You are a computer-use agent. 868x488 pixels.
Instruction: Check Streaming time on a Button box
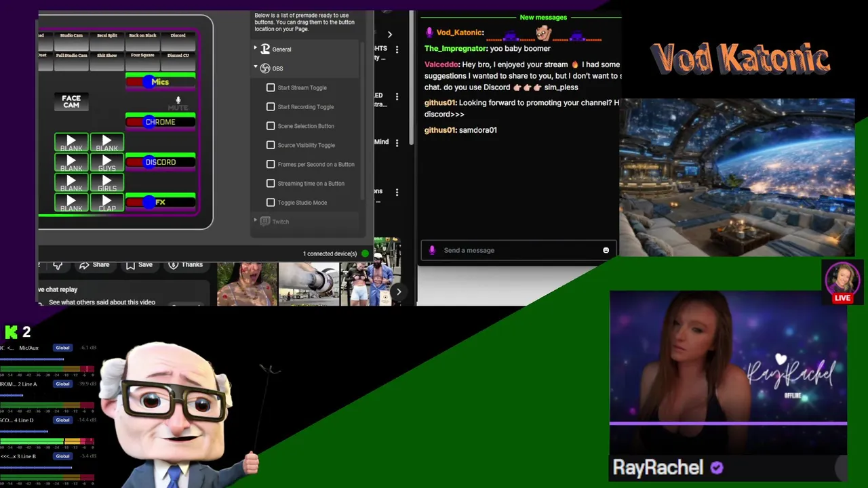point(271,183)
